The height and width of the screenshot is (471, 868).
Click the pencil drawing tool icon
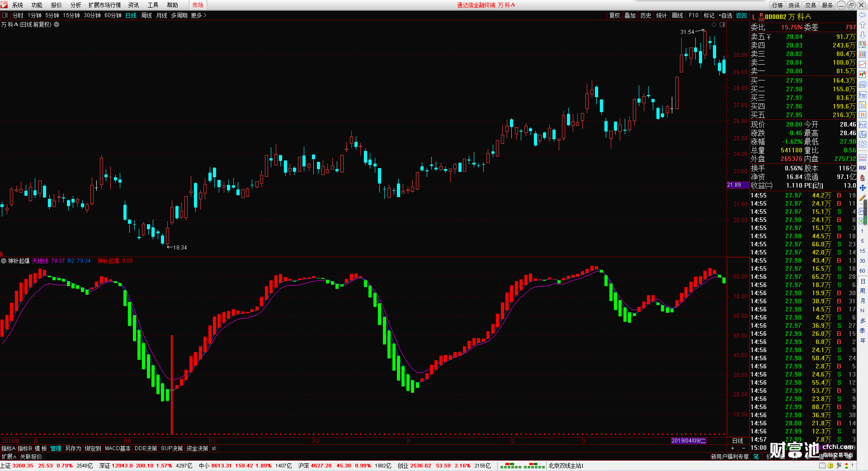(863, 198)
